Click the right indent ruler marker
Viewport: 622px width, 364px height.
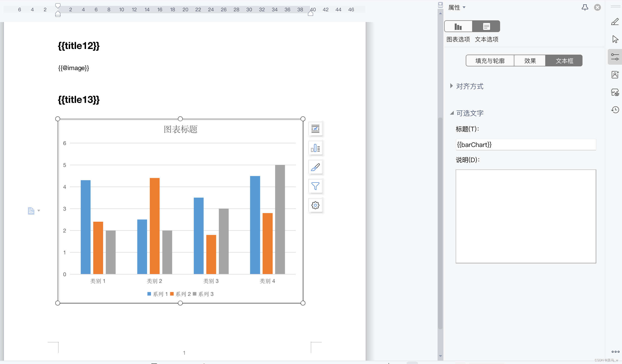[311, 13]
